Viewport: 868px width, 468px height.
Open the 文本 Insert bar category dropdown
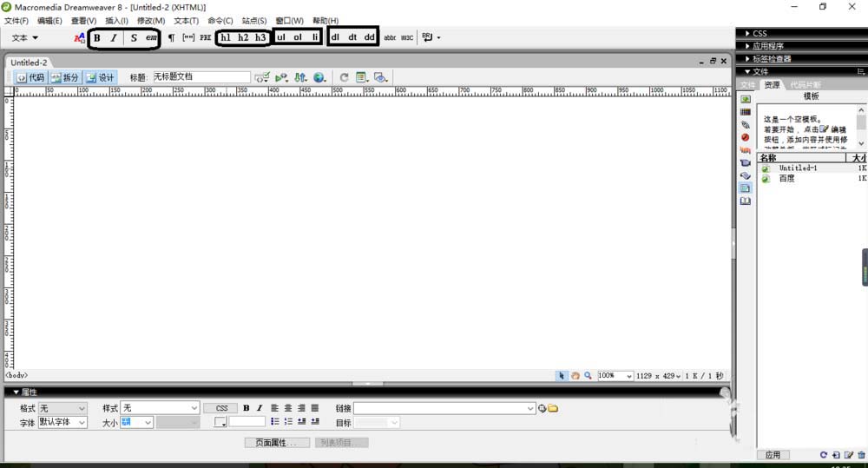pos(25,37)
